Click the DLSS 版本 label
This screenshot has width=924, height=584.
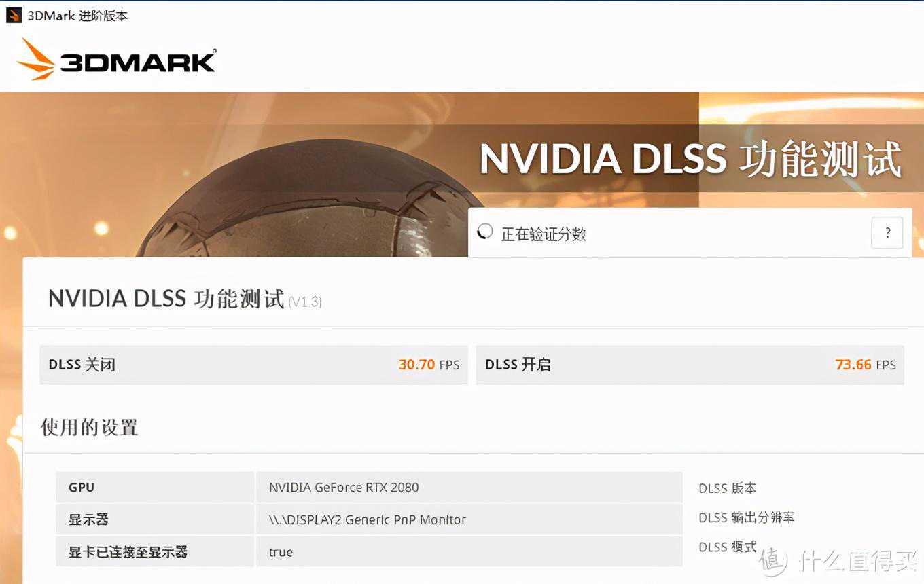(727, 488)
